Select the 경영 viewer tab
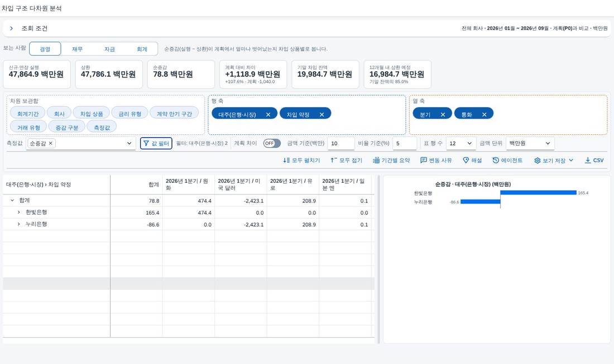 pyautogui.click(x=45, y=49)
